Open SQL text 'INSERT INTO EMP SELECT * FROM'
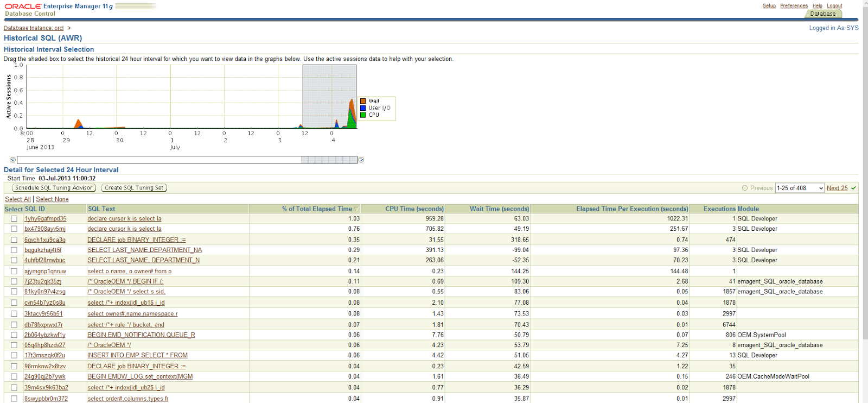This screenshot has width=868, height=403. [138, 355]
